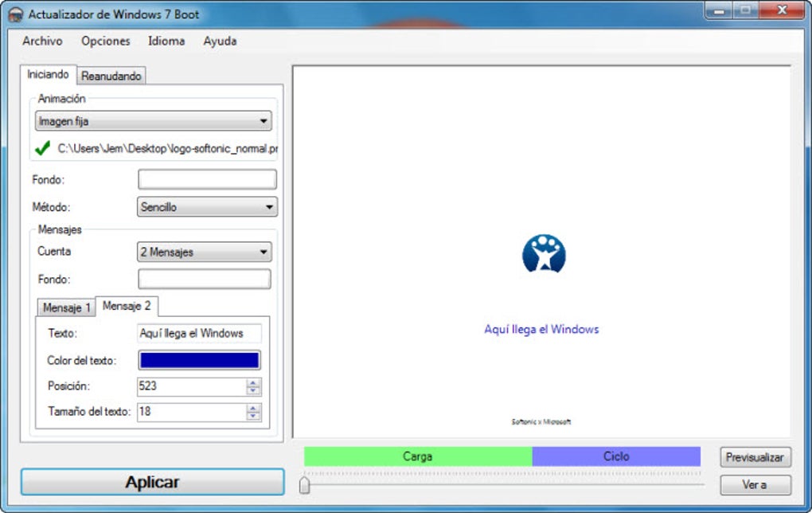Screen dimensions: 812x513
Task: Click the green checkmark next to file path
Action: coord(42,149)
